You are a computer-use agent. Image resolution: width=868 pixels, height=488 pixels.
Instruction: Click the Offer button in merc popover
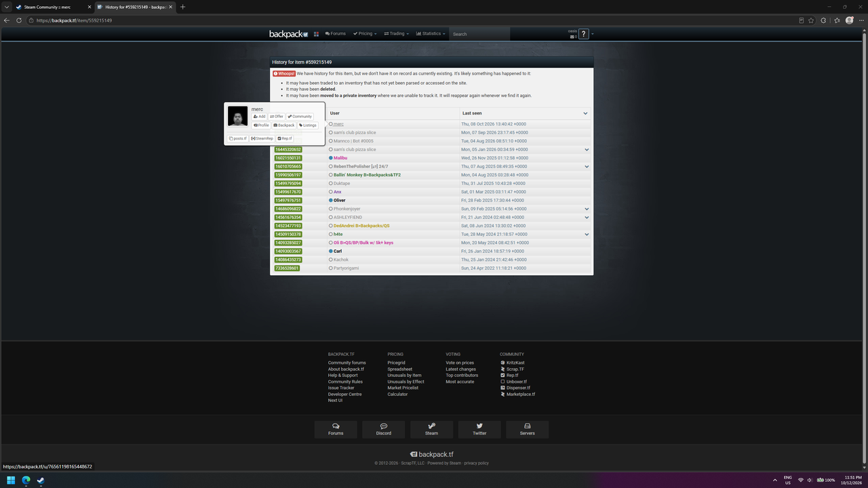(x=277, y=117)
